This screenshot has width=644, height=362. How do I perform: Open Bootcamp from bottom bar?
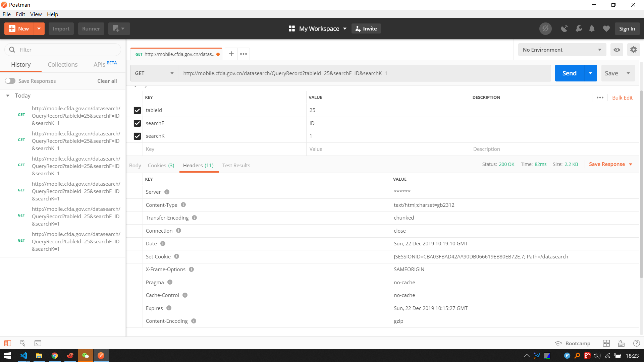pos(573,343)
